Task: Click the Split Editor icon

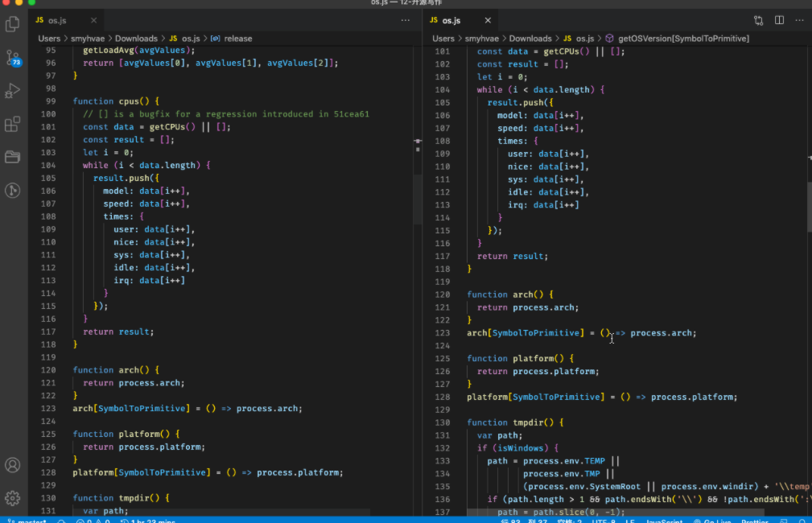Action: click(x=779, y=20)
